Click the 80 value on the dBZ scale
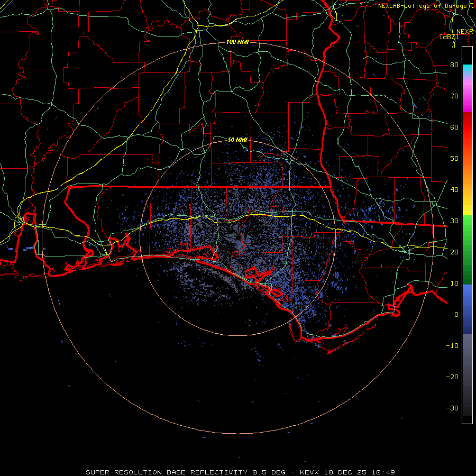This screenshot has height=476, width=476. pyautogui.click(x=454, y=65)
